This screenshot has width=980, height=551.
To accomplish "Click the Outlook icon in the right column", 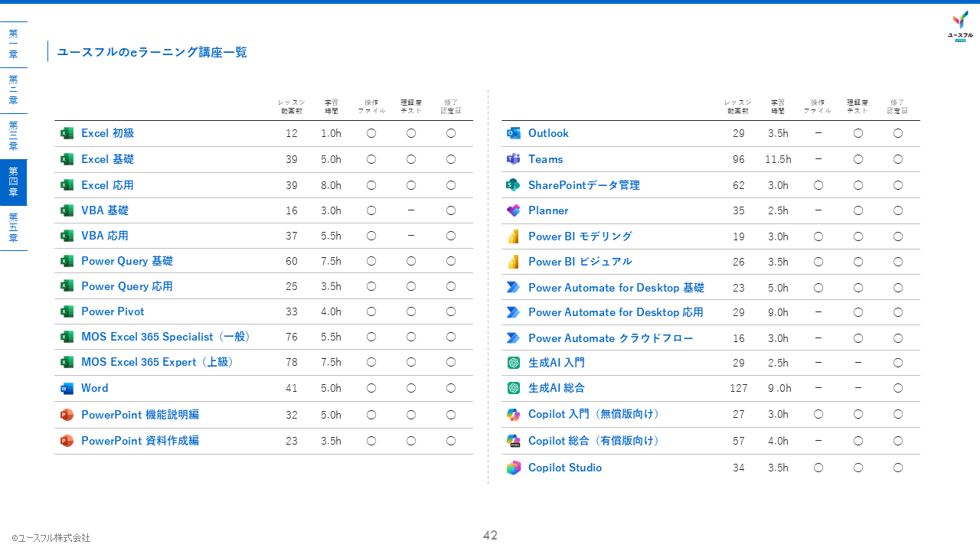I will (513, 133).
